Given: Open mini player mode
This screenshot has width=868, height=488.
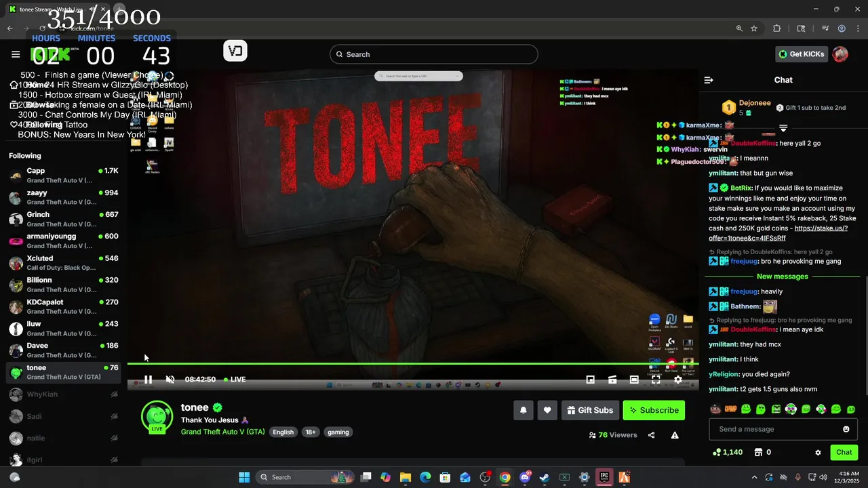Looking at the screenshot, I should (x=591, y=380).
